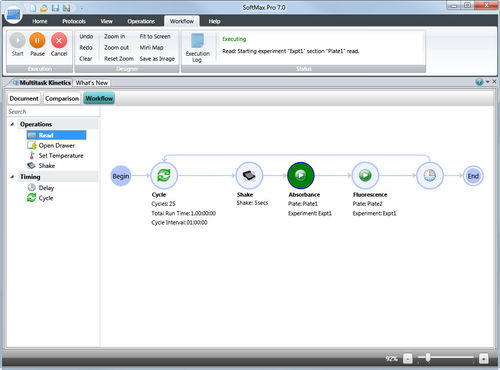Viewport: 500px width, 370px height.
Task: Collapse the Operations tree group
Action: [12, 124]
